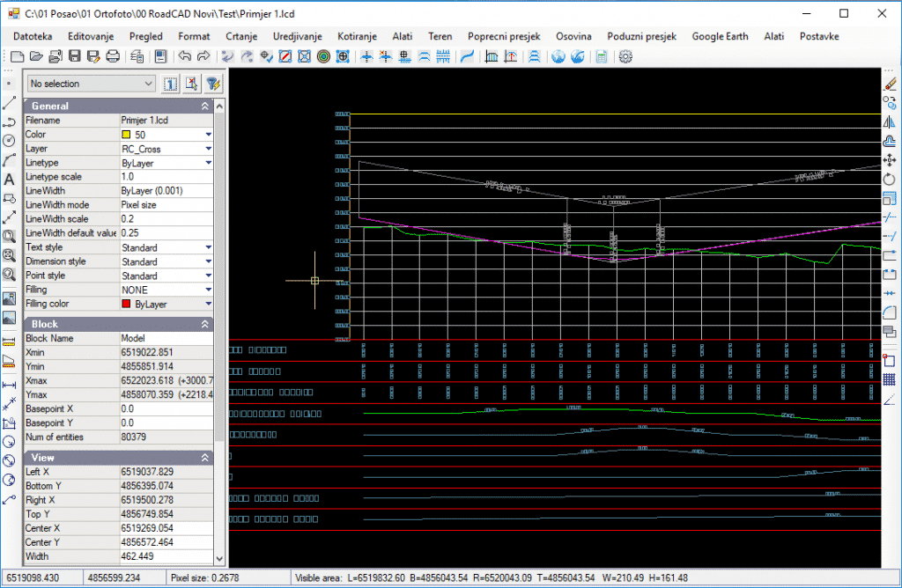The image size is (902, 588).
Task: Click the Print icon in the toolbar
Action: point(113,57)
